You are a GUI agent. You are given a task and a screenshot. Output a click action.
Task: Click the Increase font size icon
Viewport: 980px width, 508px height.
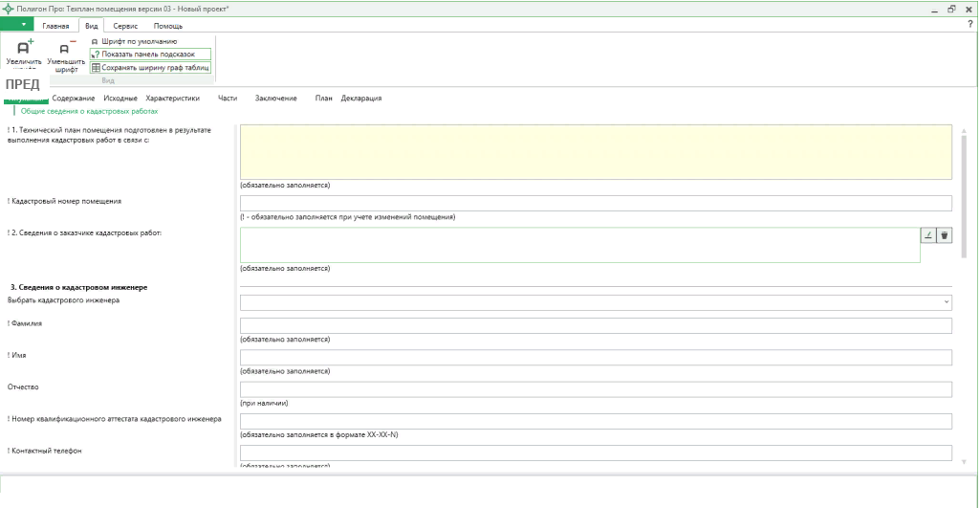pyautogui.click(x=23, y=47)
